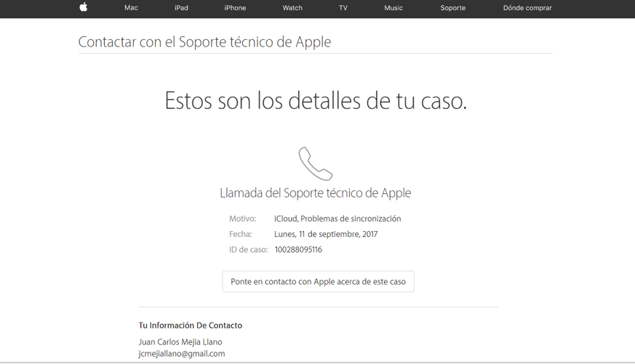
Task: Click the ID de caso: label
Action: 248,249
